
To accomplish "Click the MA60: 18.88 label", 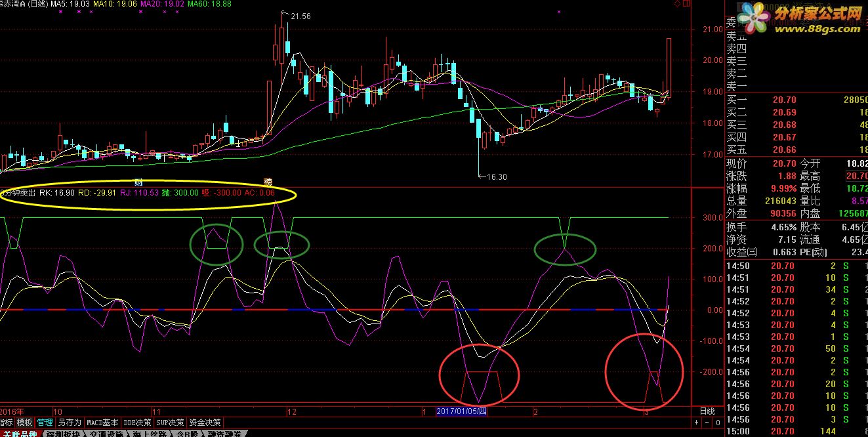I will tap(210, 4).
